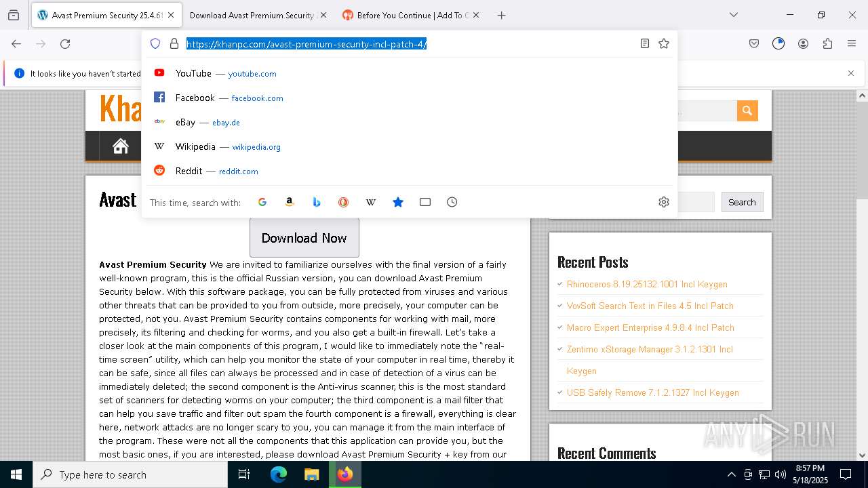Dismiss the notification bar
Image resolution: width=868 pixels, height=488 pixels.
point(851,73)
